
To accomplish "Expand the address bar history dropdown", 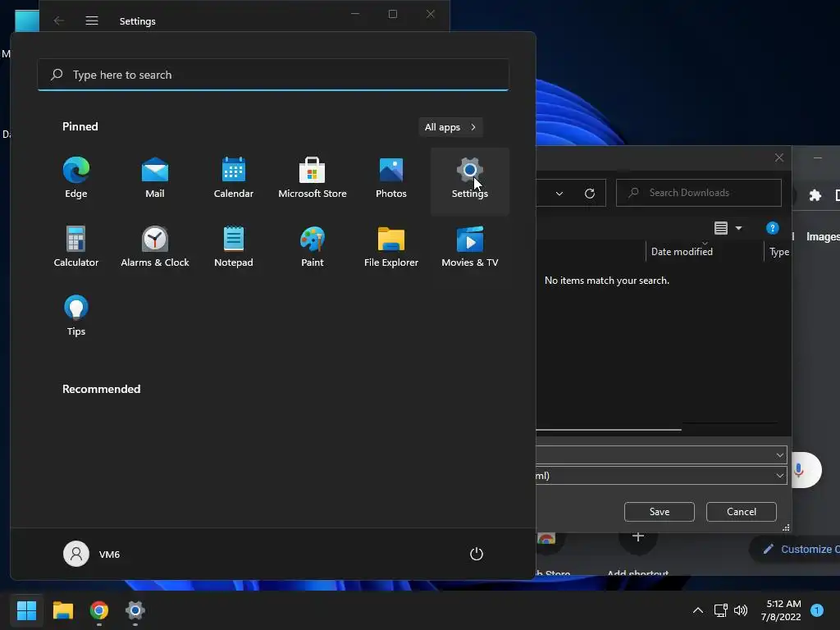I will point(559,193).
